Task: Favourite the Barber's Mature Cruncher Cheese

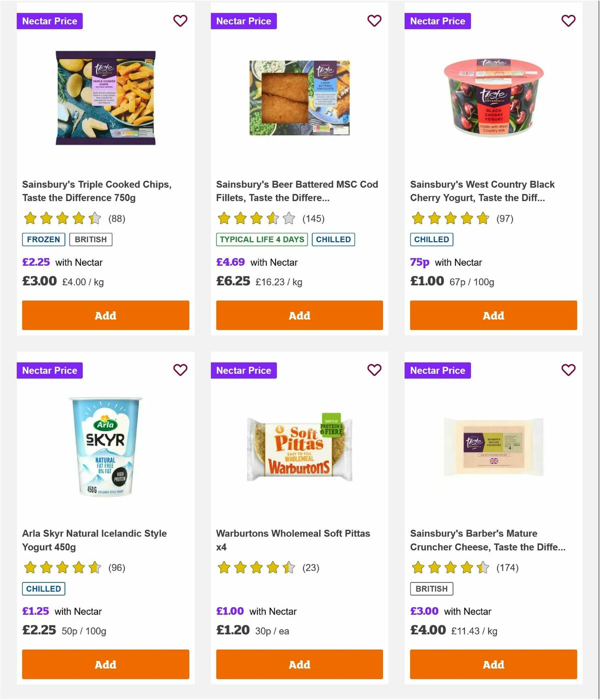Action: click(568, 370)
